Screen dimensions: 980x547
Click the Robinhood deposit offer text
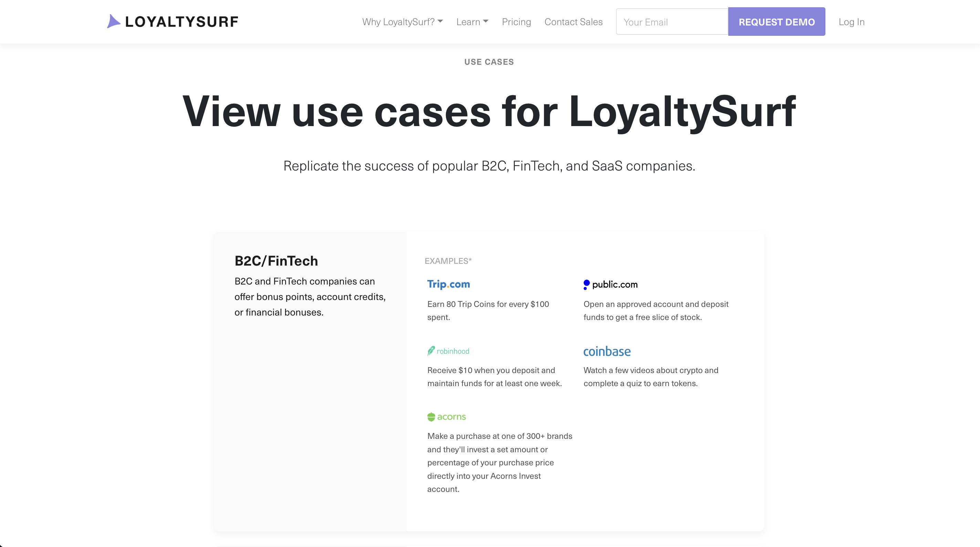494,377
